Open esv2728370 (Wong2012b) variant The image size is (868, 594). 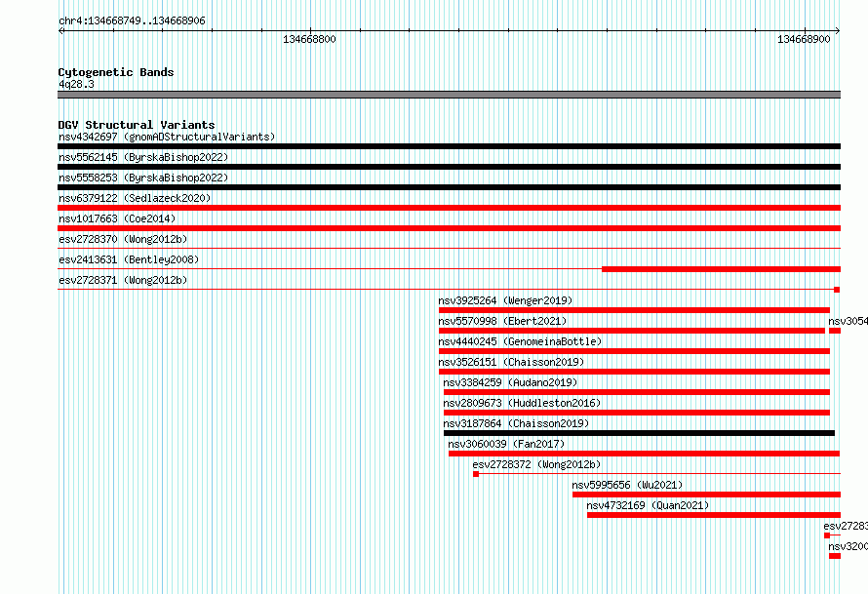tap(123, 239)
